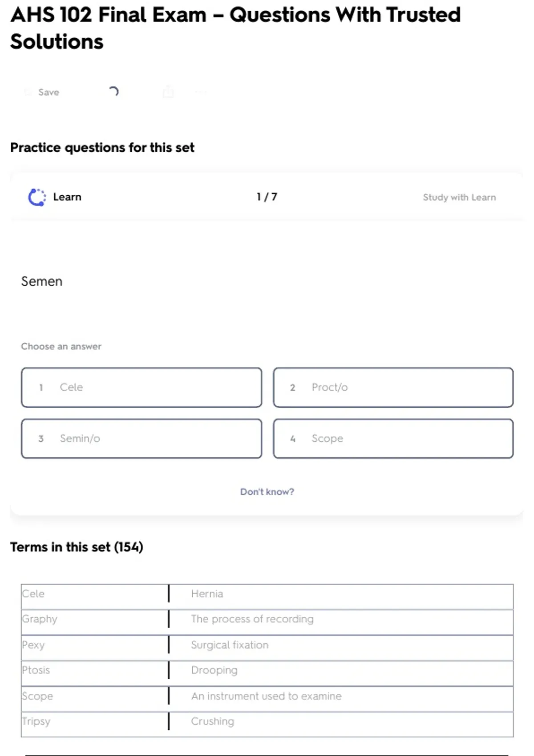Click the Learn label

click(x=67, y=197)
